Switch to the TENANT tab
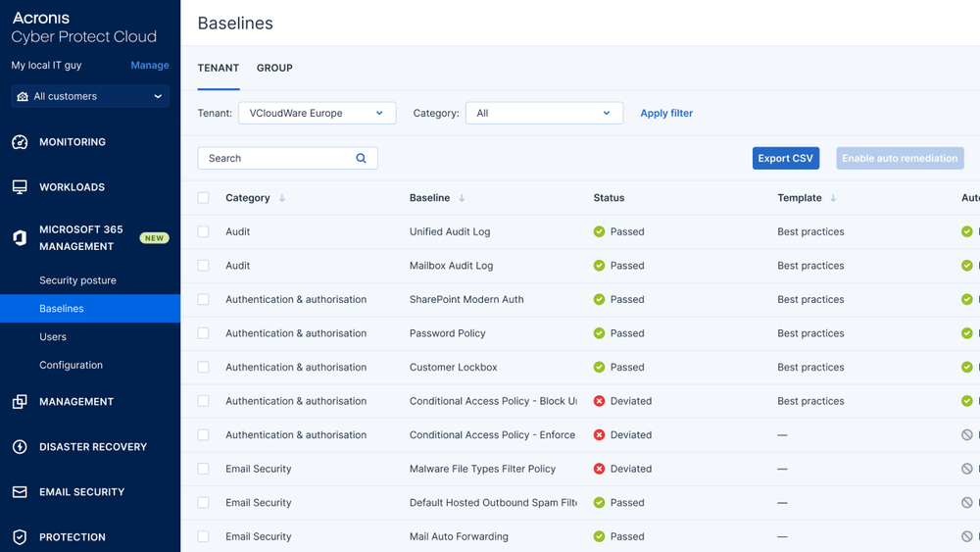980x552 pixels. (x=219, y=68)
